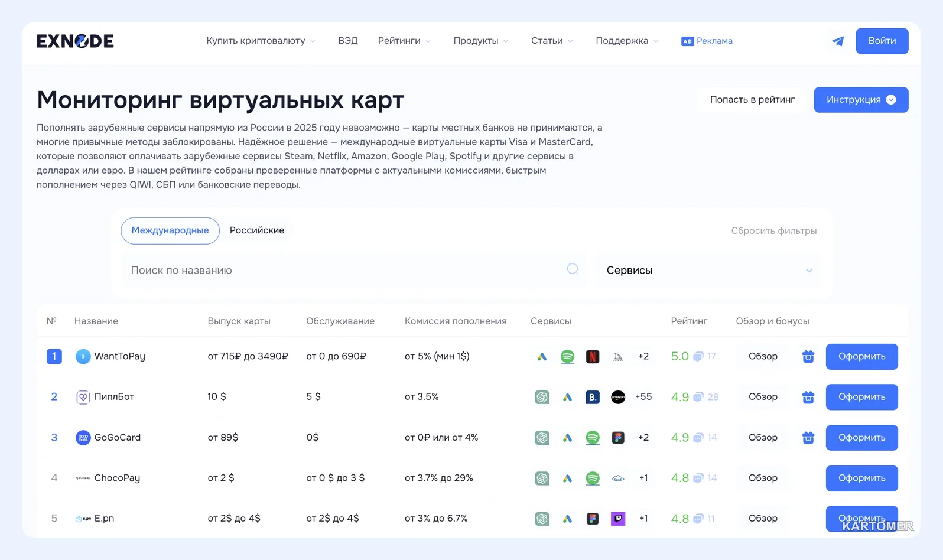Click the Spotify icon in WantToPay row

coord(567,357)
